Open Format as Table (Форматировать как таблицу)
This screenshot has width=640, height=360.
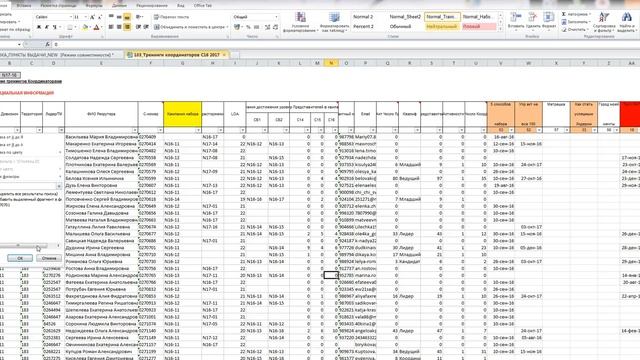(334, 22)
